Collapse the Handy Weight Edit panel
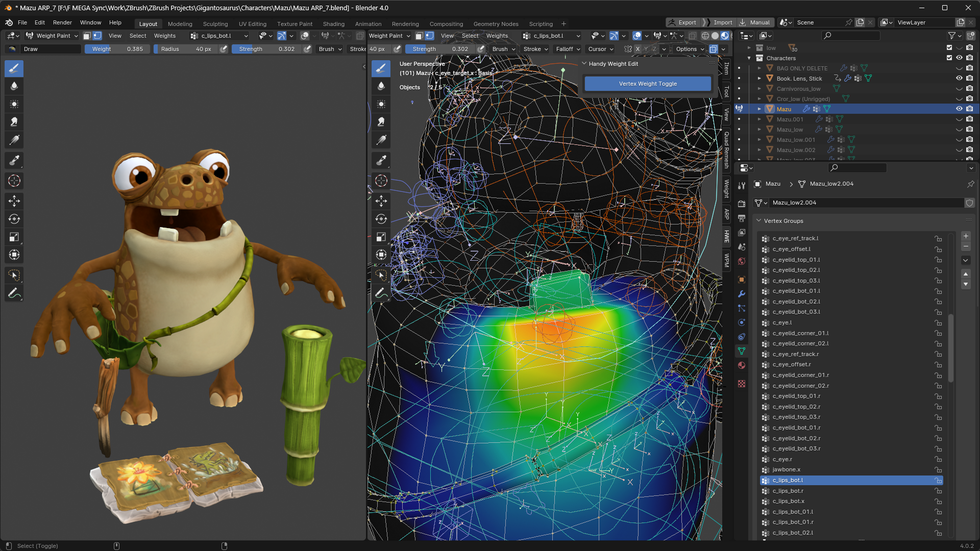Viewport: 980px width, 551px height. [584, 64]
